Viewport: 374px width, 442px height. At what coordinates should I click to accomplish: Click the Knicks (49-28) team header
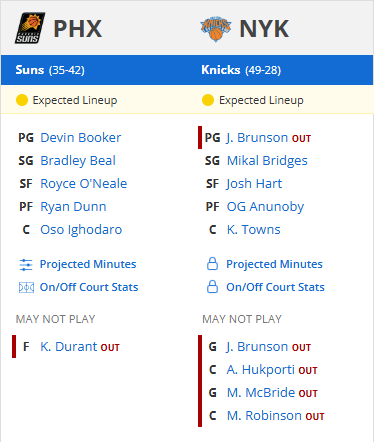click(x=241, y=70)
